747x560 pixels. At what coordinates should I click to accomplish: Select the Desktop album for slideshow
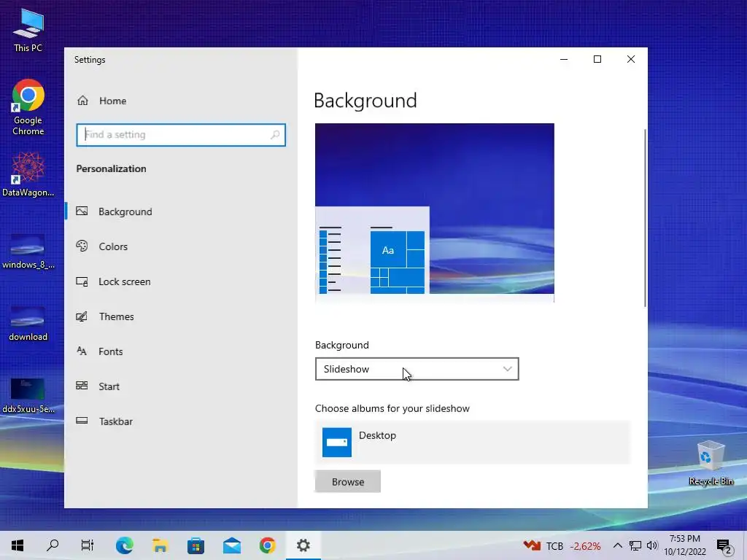point(473,443)
